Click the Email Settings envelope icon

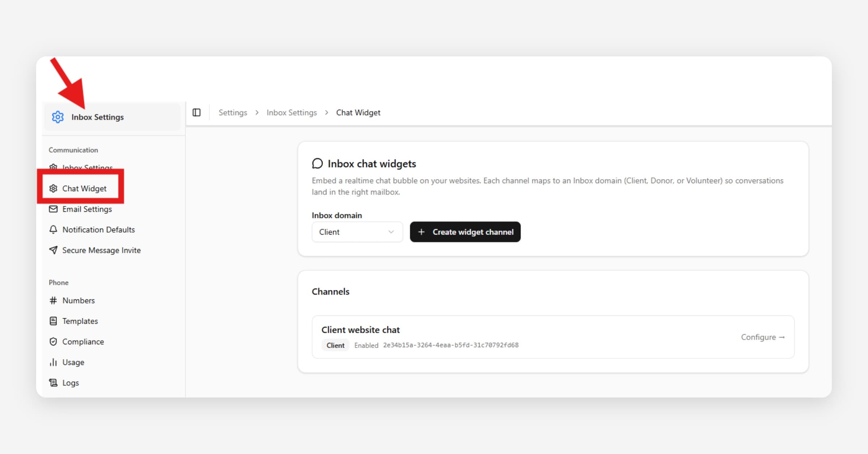click(x=53, y=209)
